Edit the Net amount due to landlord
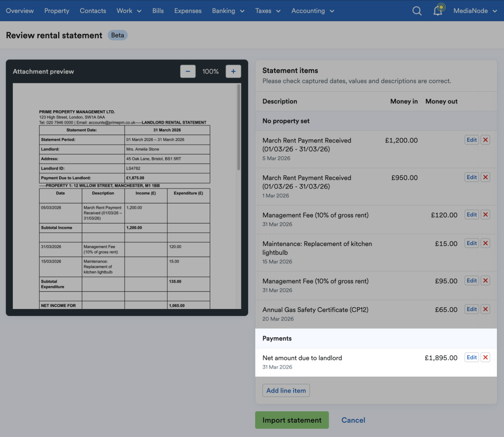The height and width of the screenshot is (437, 504). [472, 357]
